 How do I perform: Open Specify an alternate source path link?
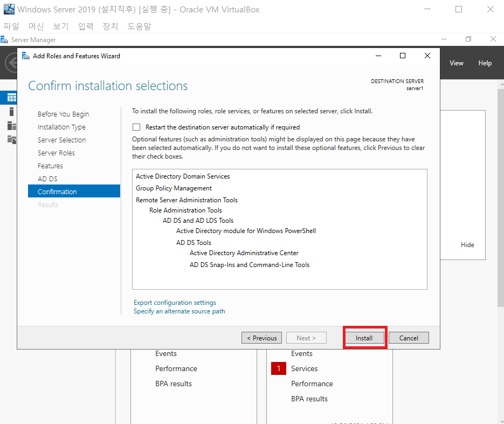pyautogui.click(x=179, y=311)
